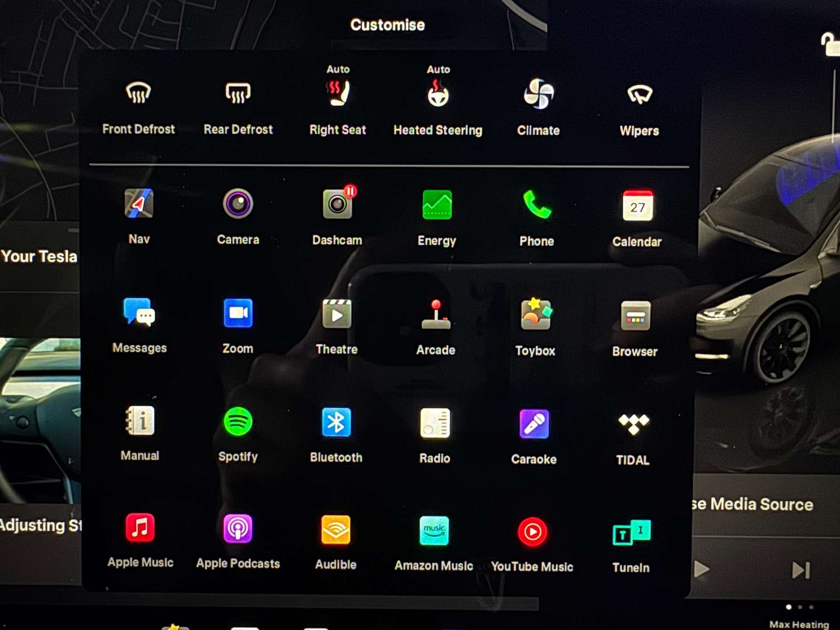Open the Calendar app
Screen dimensions: 840x630
pos(637,206)
